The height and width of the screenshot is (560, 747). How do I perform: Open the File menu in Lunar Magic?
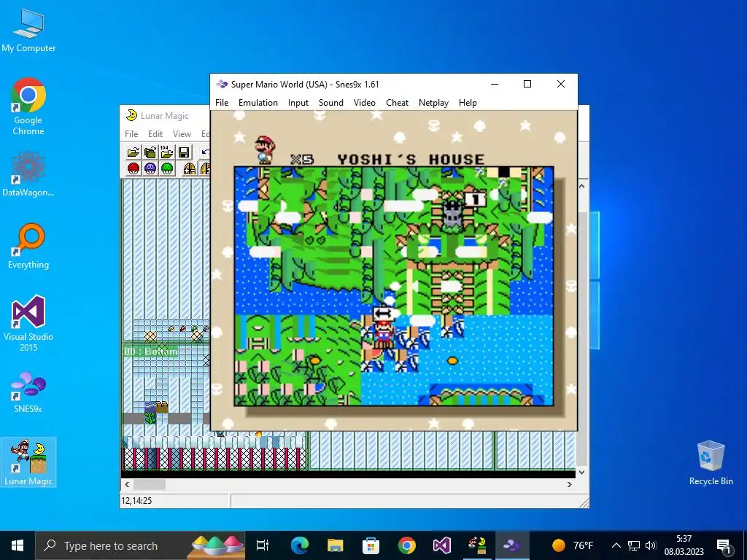point(131,134)
